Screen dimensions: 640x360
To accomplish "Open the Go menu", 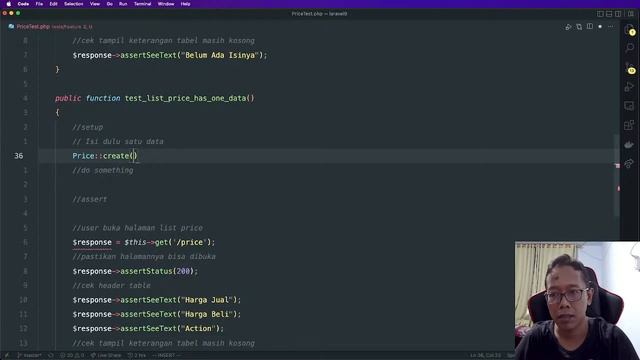I will pyautogui.click(x=109, y=4).
